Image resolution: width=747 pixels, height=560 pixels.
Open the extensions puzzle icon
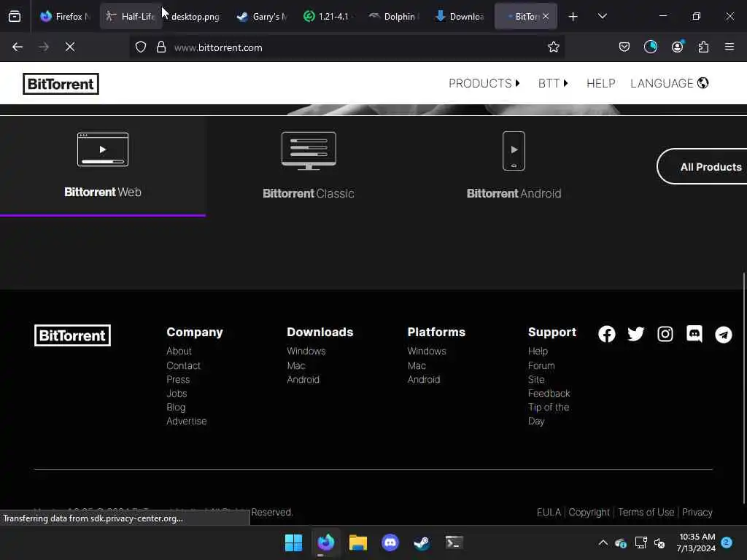click(x=703, y=47)
